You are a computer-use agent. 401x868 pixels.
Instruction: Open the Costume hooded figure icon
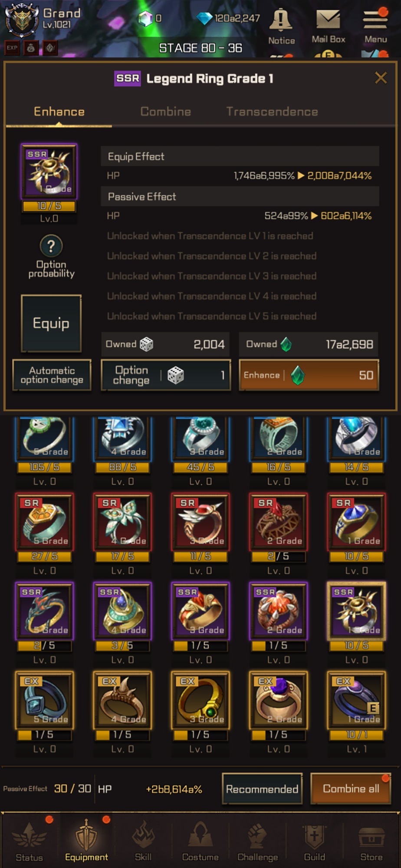point(200,835)
